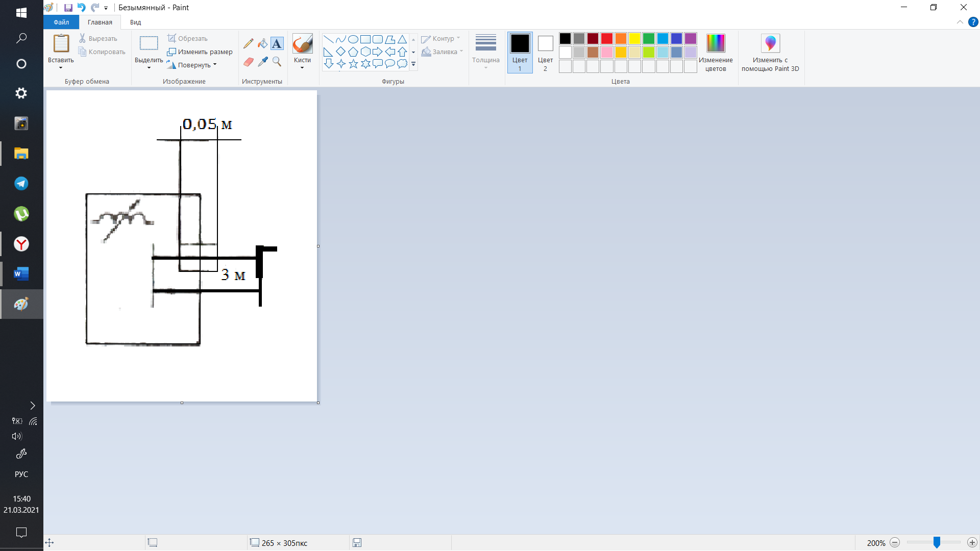This screenshot has height=551, width=980.
Task: Choose the Fill with color bucket tool
Action: (x=262, y=44)
